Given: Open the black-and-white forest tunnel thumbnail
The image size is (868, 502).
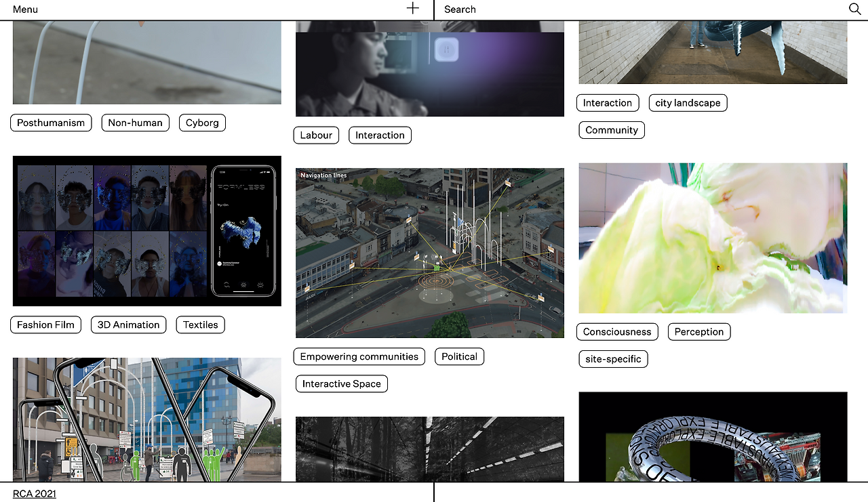Looking at the screenshot, I should pos(430,449).
